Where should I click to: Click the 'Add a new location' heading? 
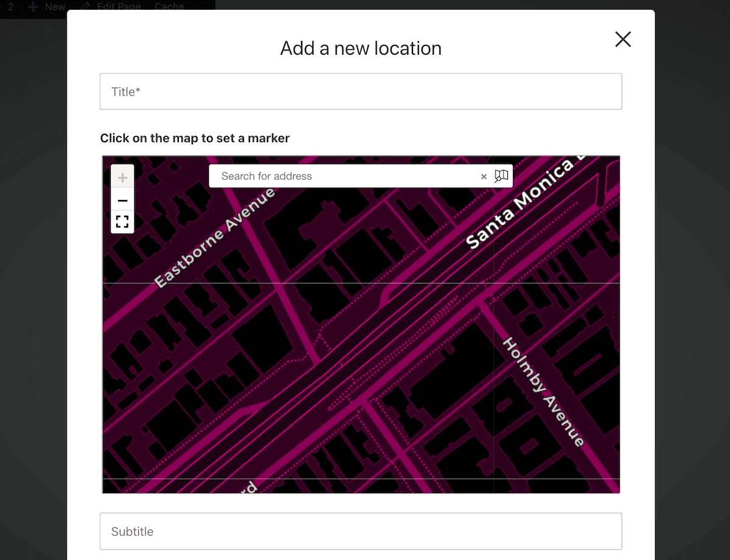coord(361,48)
